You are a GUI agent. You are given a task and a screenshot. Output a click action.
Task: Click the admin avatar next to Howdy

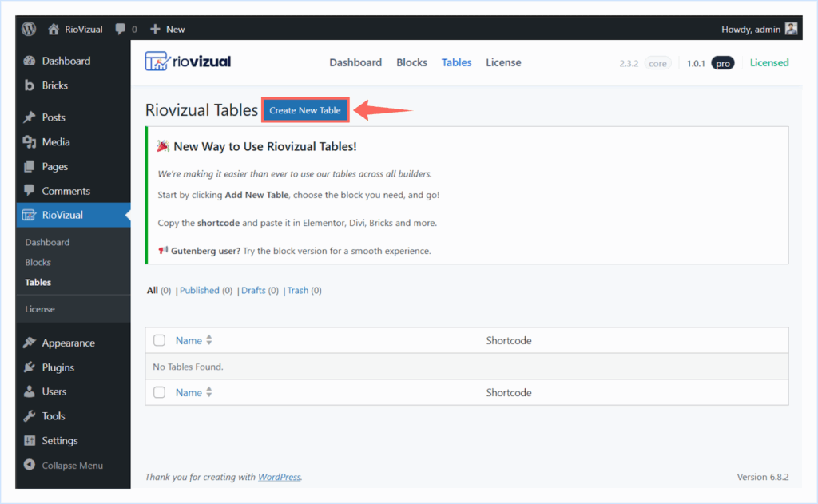(791, 29)
